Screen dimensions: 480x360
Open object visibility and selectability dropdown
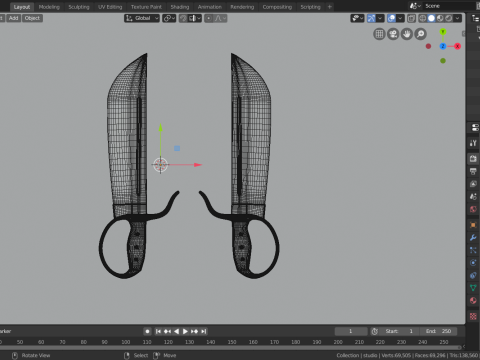pos(357,18)
